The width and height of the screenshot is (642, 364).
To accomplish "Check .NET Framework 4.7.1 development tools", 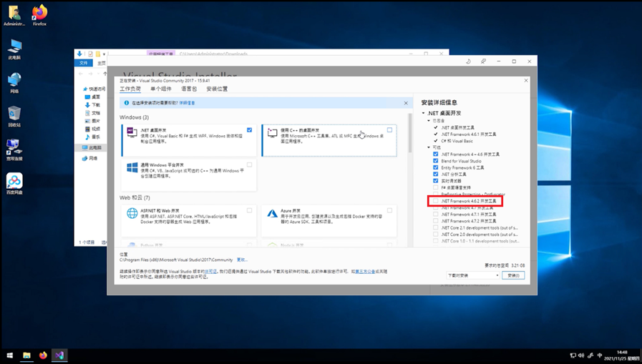I will (436, 214).
